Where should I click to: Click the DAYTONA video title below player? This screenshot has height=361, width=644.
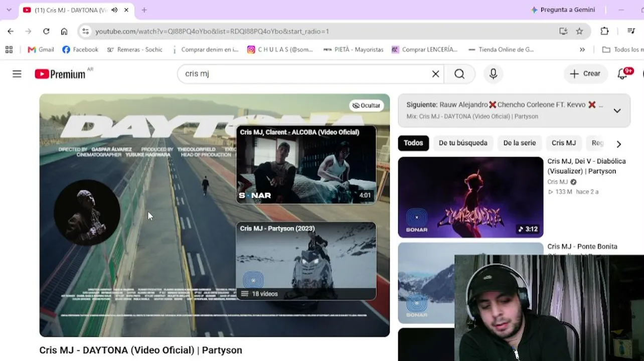click(140, 350)
